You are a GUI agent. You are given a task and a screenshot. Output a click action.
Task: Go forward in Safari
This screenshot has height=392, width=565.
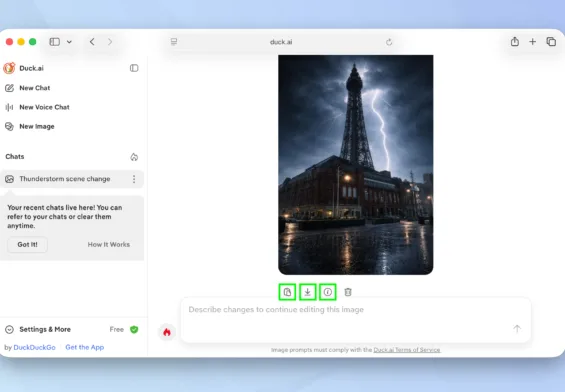click(x=110, y=42)
